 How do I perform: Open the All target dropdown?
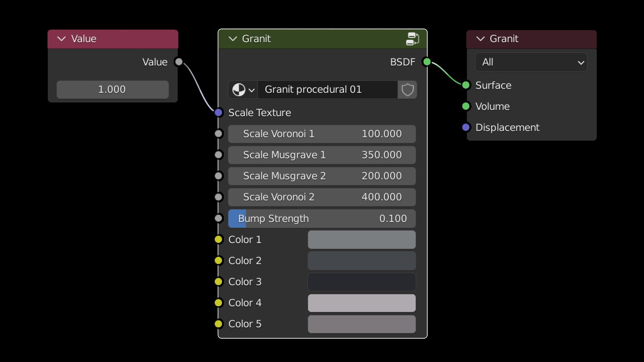click(531, 62)
